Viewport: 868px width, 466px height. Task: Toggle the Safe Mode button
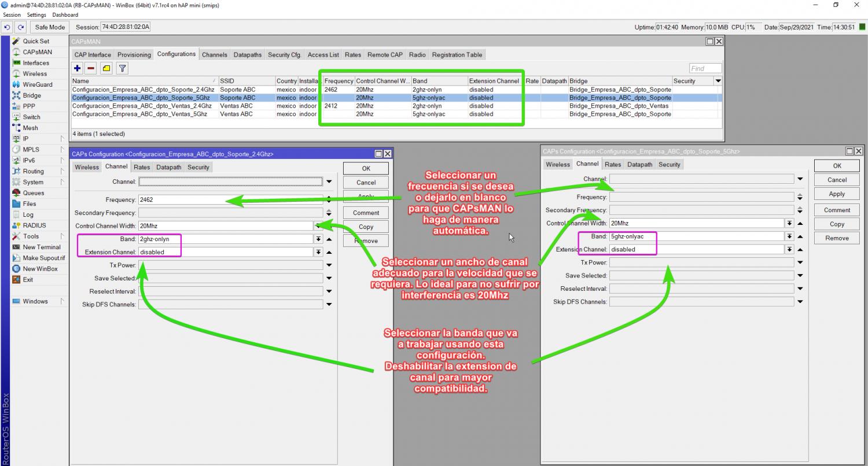point(50,27)
